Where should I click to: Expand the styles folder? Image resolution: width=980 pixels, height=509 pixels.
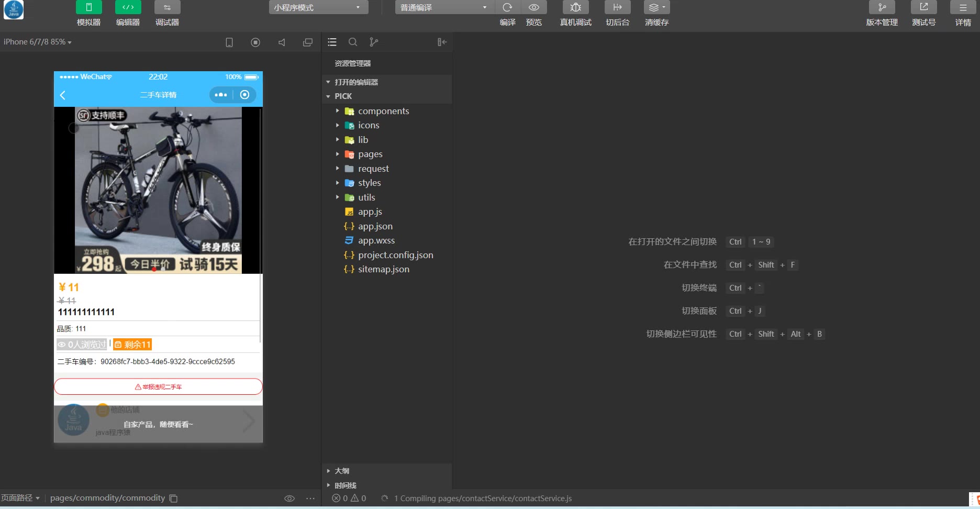coord(387,183)
